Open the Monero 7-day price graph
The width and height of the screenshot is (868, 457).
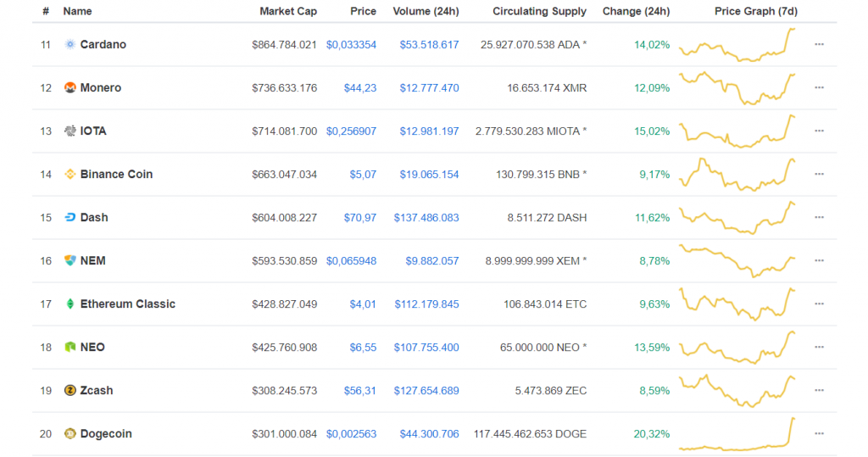[737, 87]
